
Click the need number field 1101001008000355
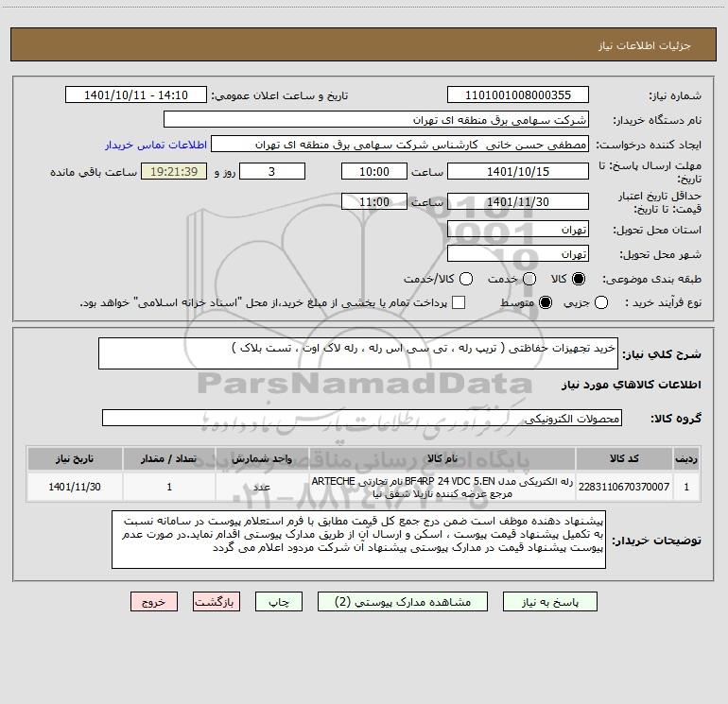point(518,95)
